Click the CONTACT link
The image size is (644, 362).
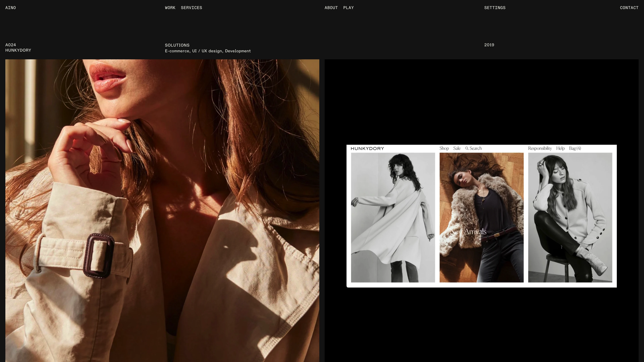click(629, 8)
